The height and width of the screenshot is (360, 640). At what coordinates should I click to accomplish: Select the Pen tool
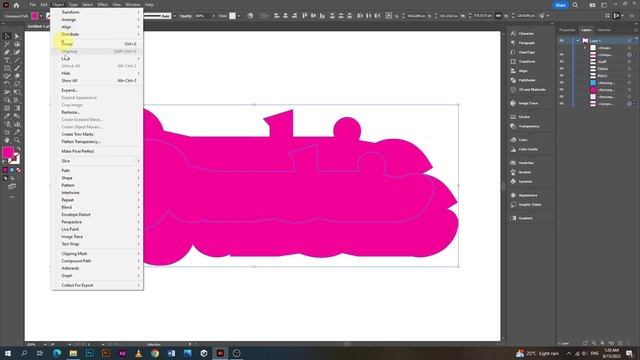pyautogui.click(x=7, y=52)
